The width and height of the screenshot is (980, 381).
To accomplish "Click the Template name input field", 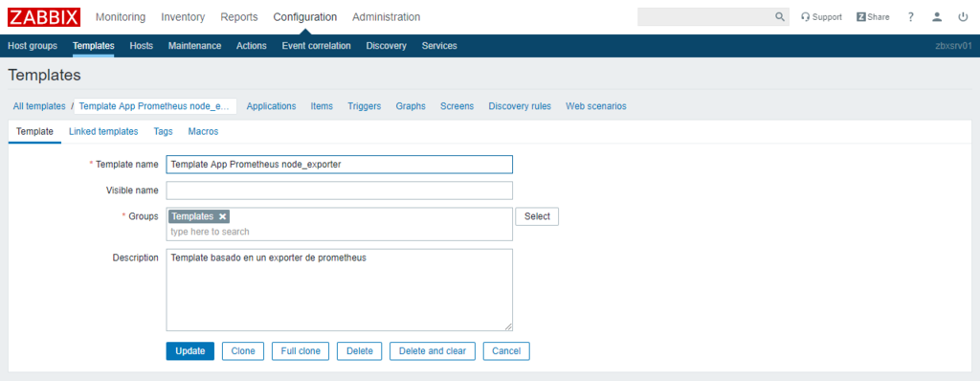I will coord(340,165).
